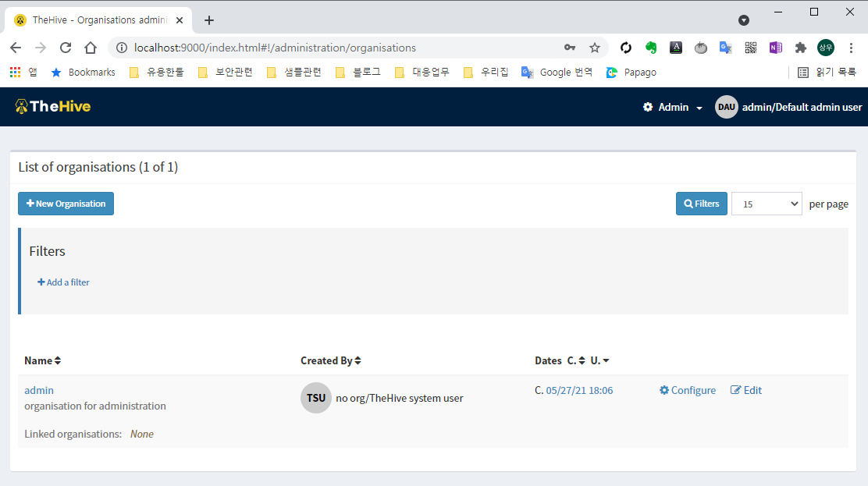Click the black sync-arrows extension icon

pos(625,48)
